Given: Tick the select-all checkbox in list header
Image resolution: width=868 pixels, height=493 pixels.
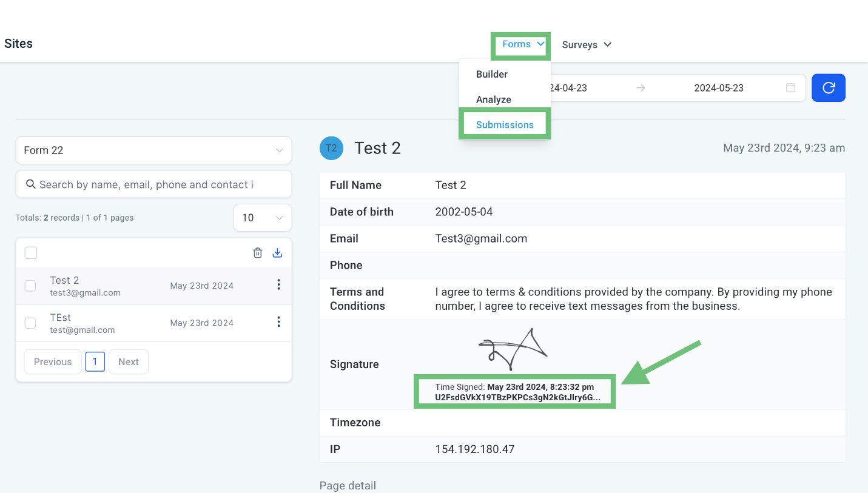Looking at the screenshot, I should 31,253.
